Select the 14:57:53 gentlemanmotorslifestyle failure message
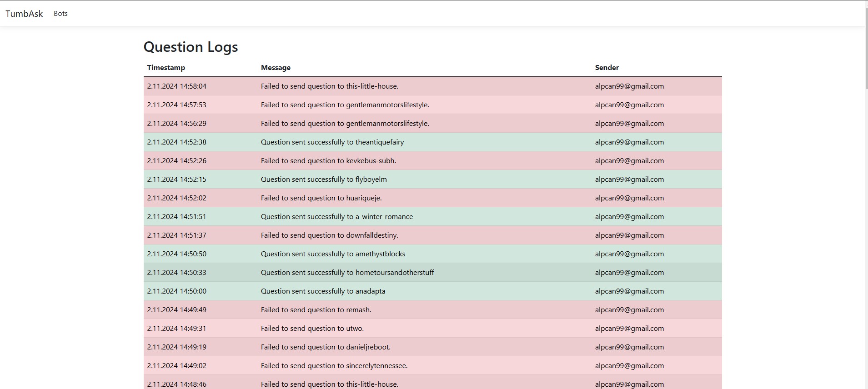This screenshot has height=389, width=868. (345, 105)
